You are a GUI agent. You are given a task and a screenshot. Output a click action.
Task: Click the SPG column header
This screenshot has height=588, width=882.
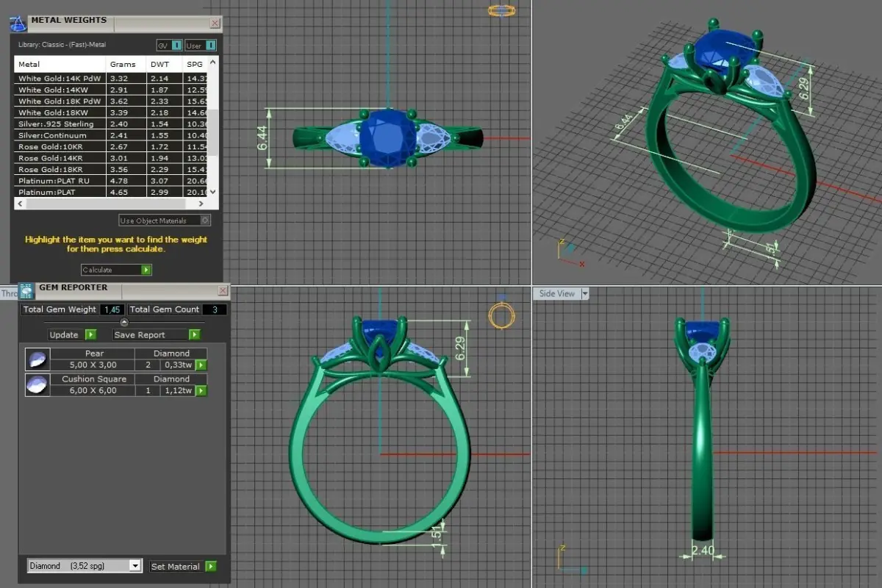196,65
